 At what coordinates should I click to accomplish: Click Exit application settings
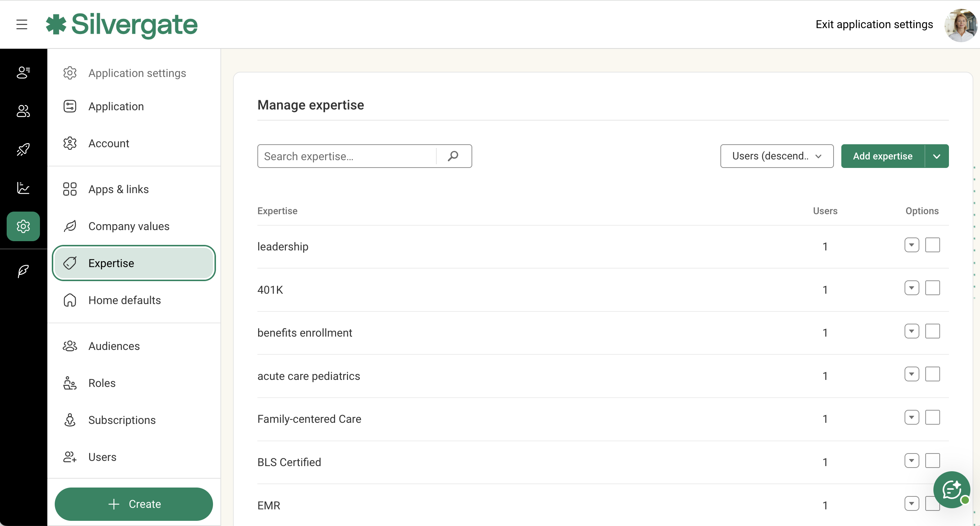tap(874, 24)
